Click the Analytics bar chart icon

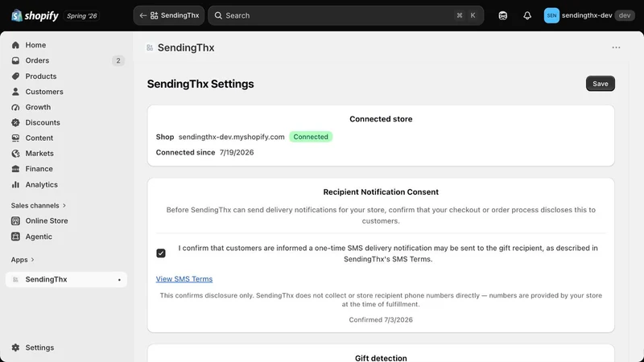point(15,185)
